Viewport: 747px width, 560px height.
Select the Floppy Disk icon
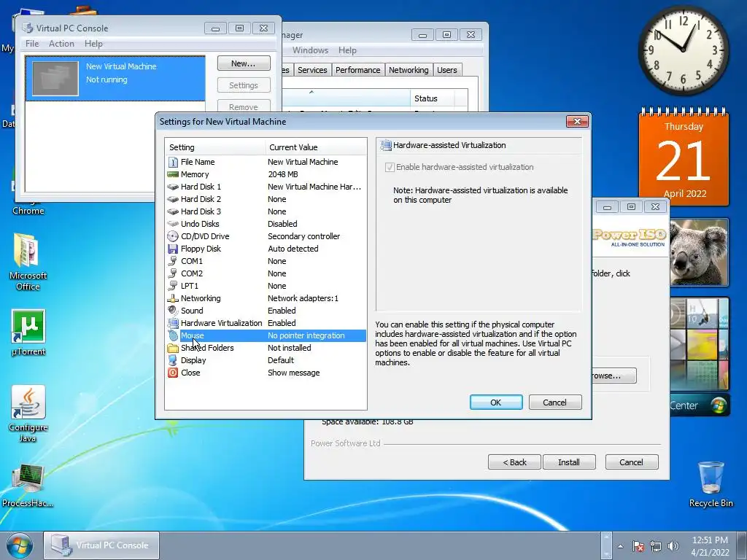coord(173,249)
